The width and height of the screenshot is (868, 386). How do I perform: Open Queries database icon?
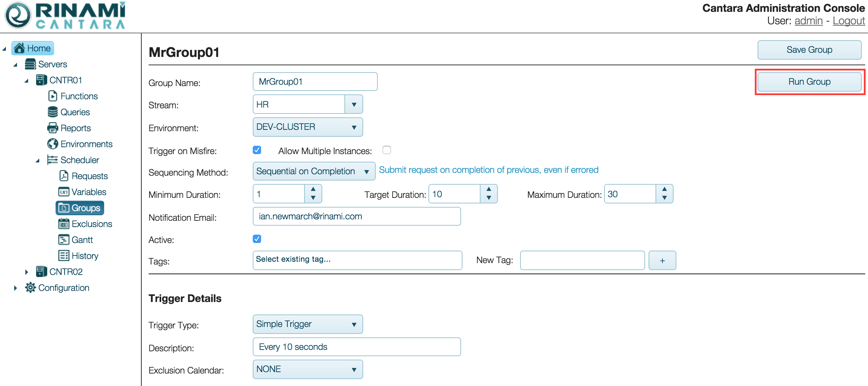tap(52, 112)
